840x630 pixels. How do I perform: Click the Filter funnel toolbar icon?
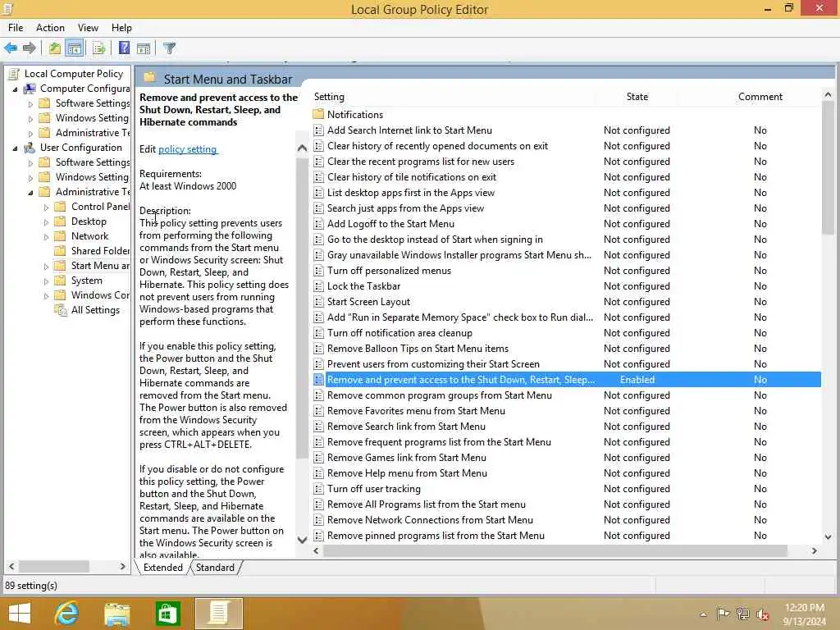tap(169, 48)
